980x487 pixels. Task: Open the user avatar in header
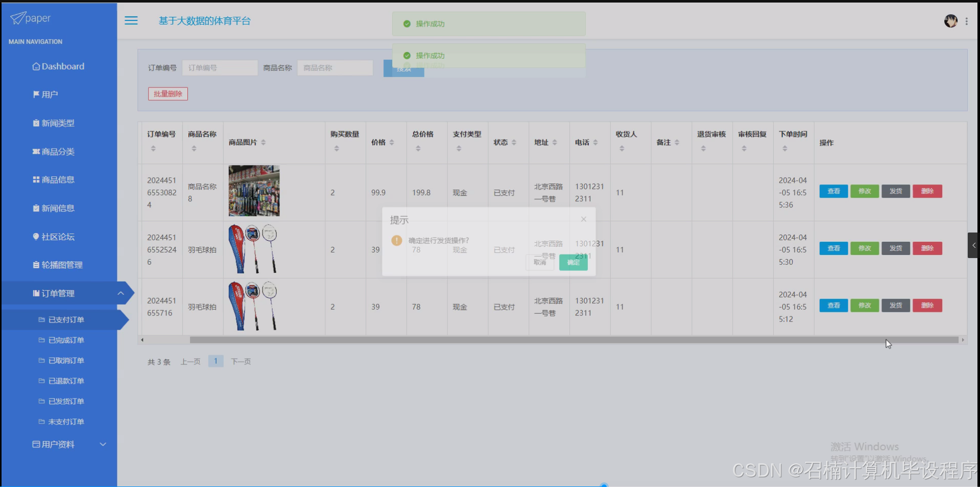950,21
